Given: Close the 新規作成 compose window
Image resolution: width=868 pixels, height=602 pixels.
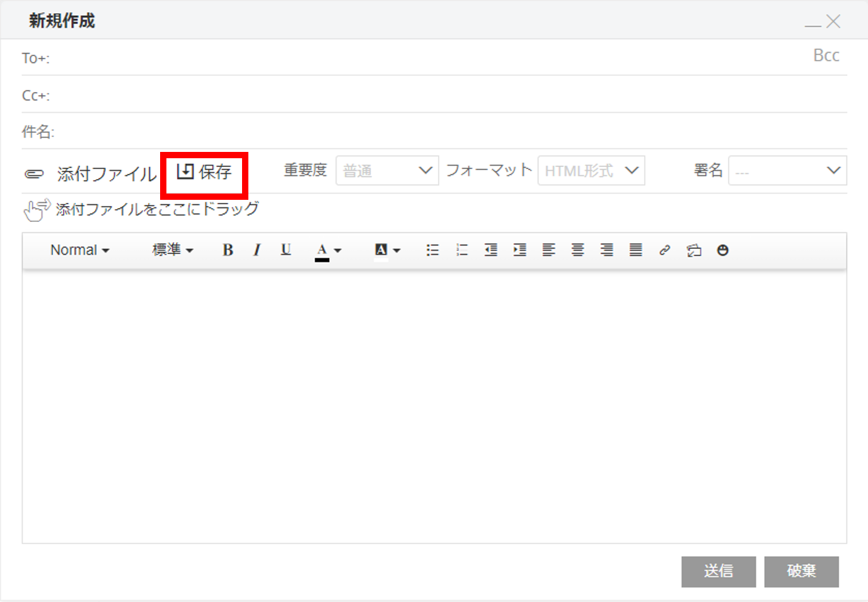Looking at the screenshot, I should point(833,21).
